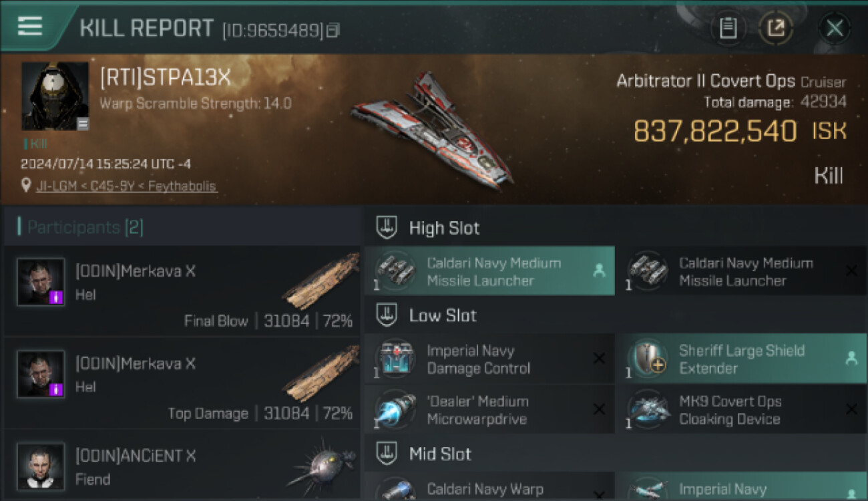Open the JI-LGM location link
This screenshot has width=868, height=501.
(x=126, y=186)
